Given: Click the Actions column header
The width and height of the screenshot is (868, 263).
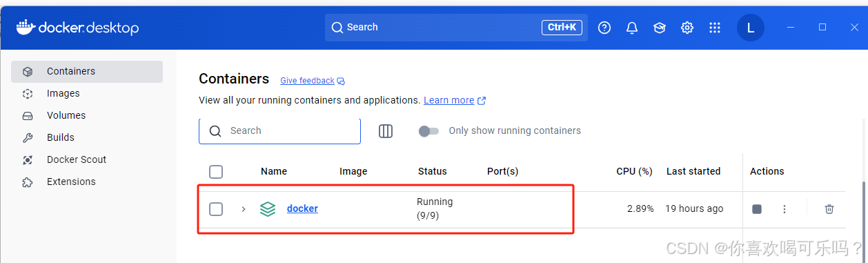Looking at the screenshot, I should pyautogui.click(x=767, y=171).
